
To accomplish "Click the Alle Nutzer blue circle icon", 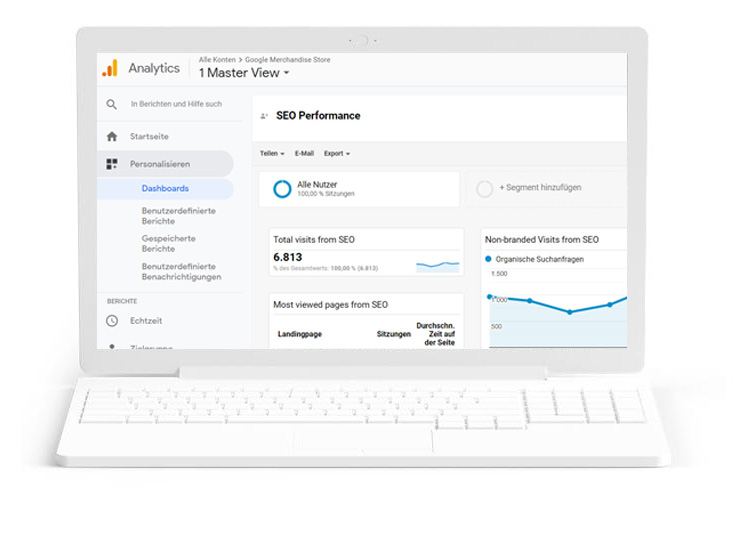I will (x=282, y=189).
